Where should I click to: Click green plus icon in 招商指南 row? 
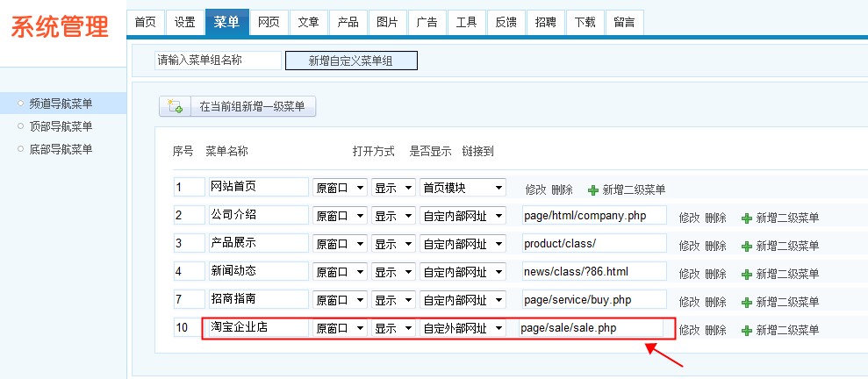click(747, 302)
